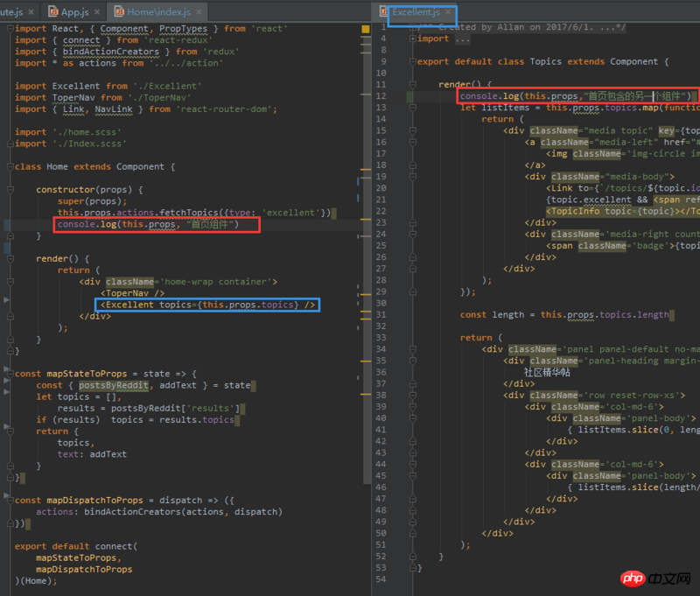Collapse the mapStateToProps 'return {' fold
The image size is (700, 596).
pos(10,431)
